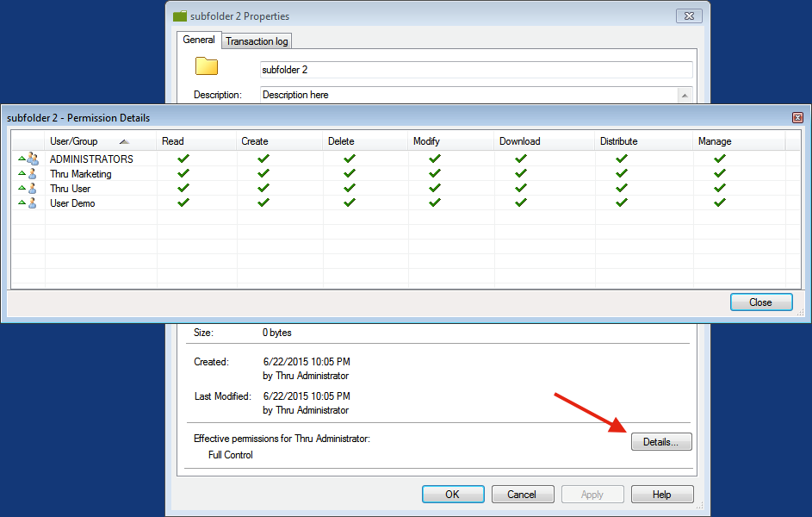Toggle the Read permission checkmark for ADMINISTRATORS
Screen dimensions: 812x517
click(x=183, y=159)
